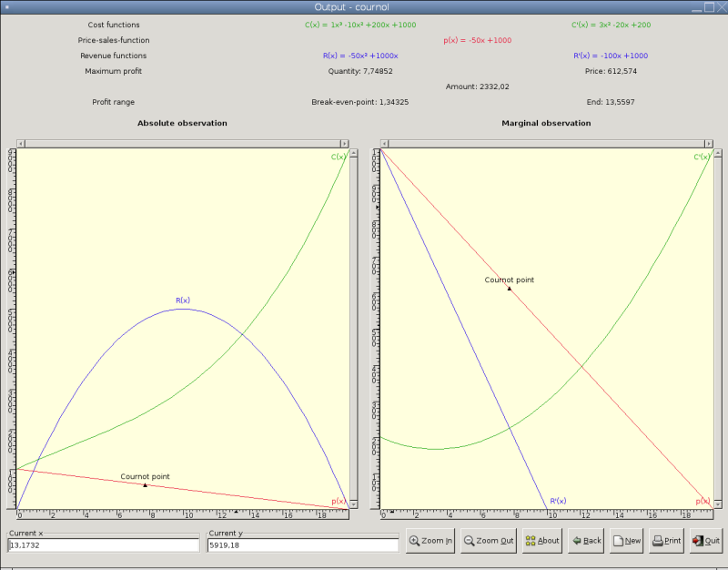
Task: Start a New calculation
Action: click(x=626, y=540)
